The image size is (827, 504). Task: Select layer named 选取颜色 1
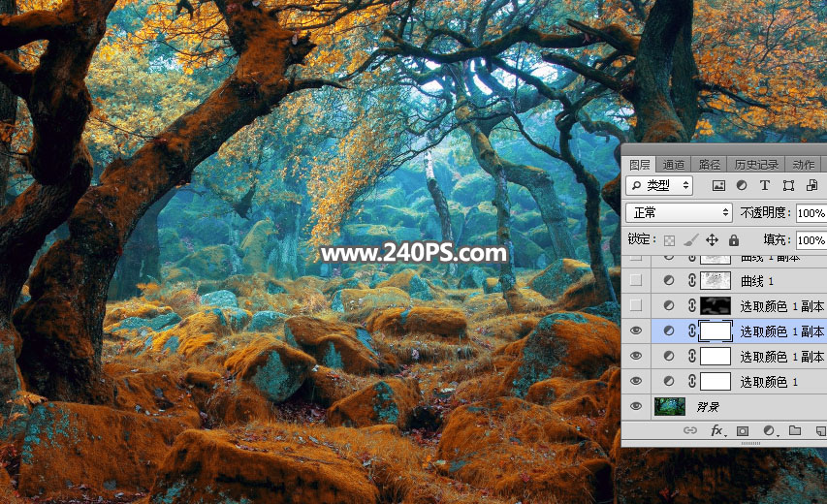click(x=769, y=382)
